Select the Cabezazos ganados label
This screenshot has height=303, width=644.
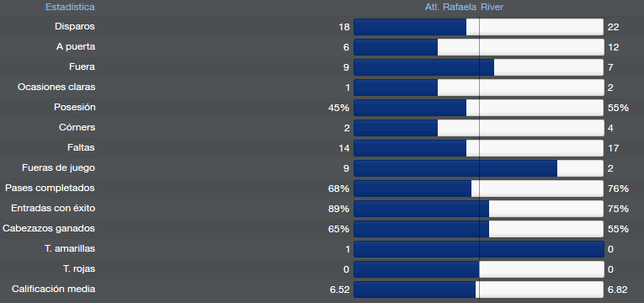click(x=49, y=228)
